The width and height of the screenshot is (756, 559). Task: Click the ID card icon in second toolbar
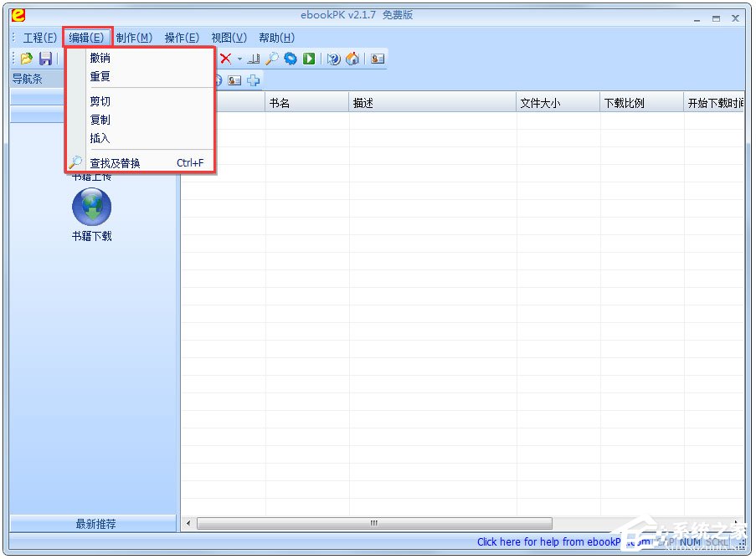tap(234, 80)
